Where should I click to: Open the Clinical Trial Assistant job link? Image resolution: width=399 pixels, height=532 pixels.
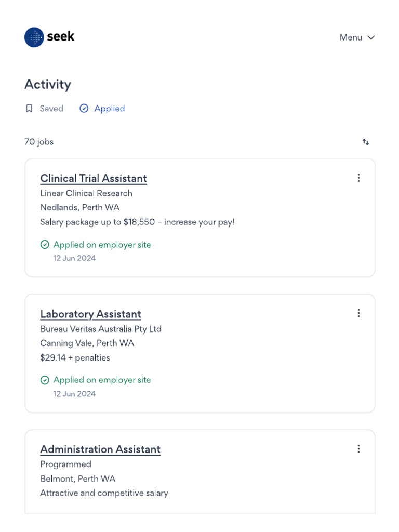[94, 179]
